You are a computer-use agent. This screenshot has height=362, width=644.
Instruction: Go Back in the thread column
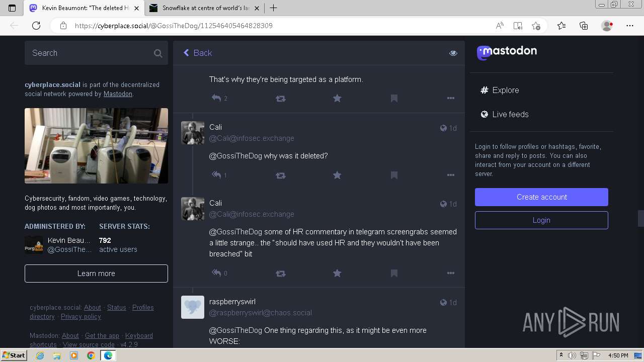(197, 53)
